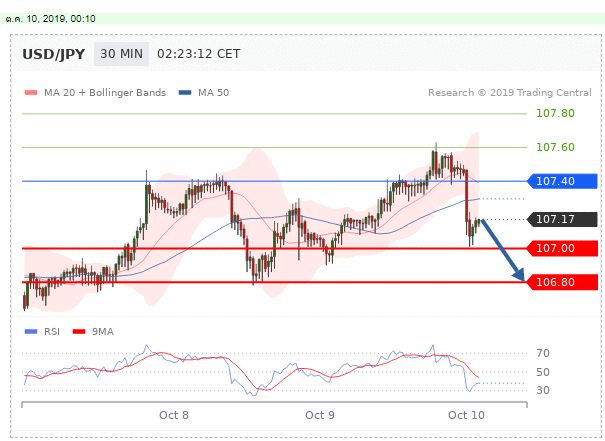Click the 02:23:12 CET timestamp
Viewport: 605px width, 441px height.
coord(199,54)
